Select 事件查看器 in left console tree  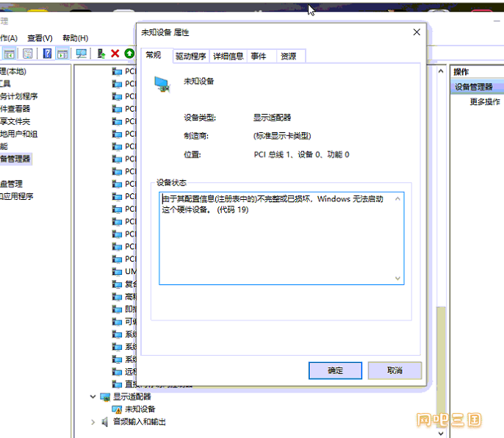point(15,109)
